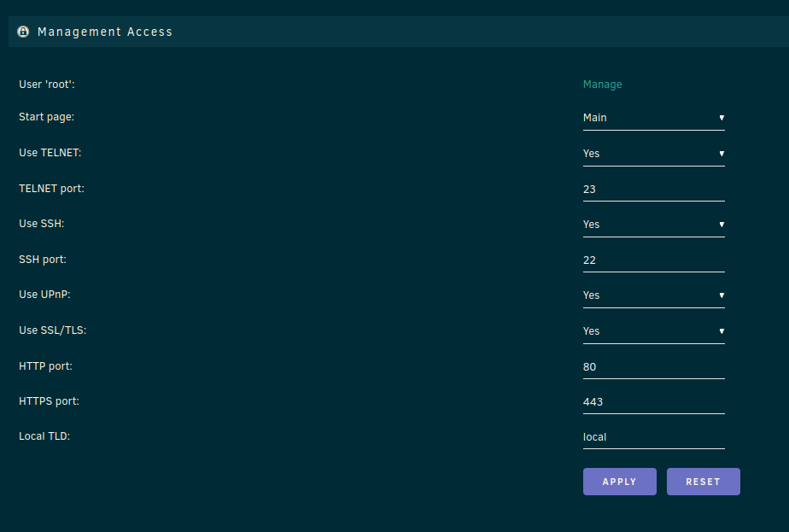Focus the SSH port field

[x=653, y=260]
